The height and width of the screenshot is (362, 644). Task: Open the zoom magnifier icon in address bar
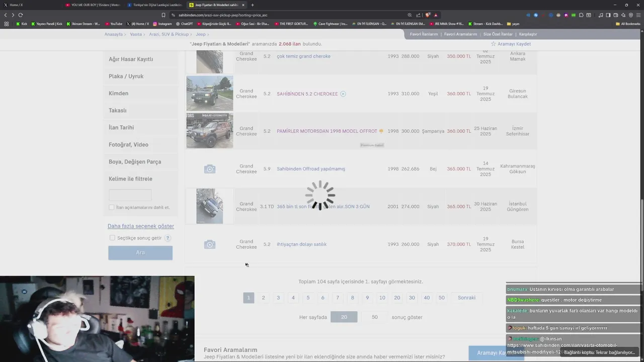(x=410, y=15)
